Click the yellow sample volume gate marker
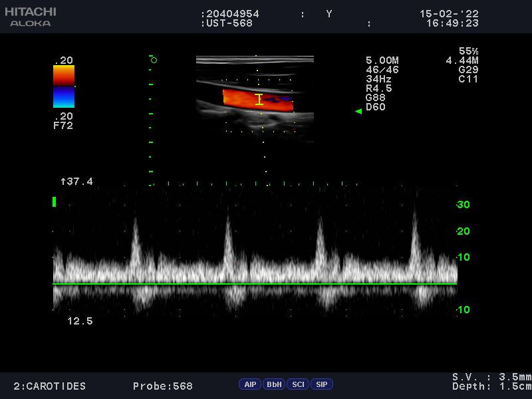 tap(259, 100)
